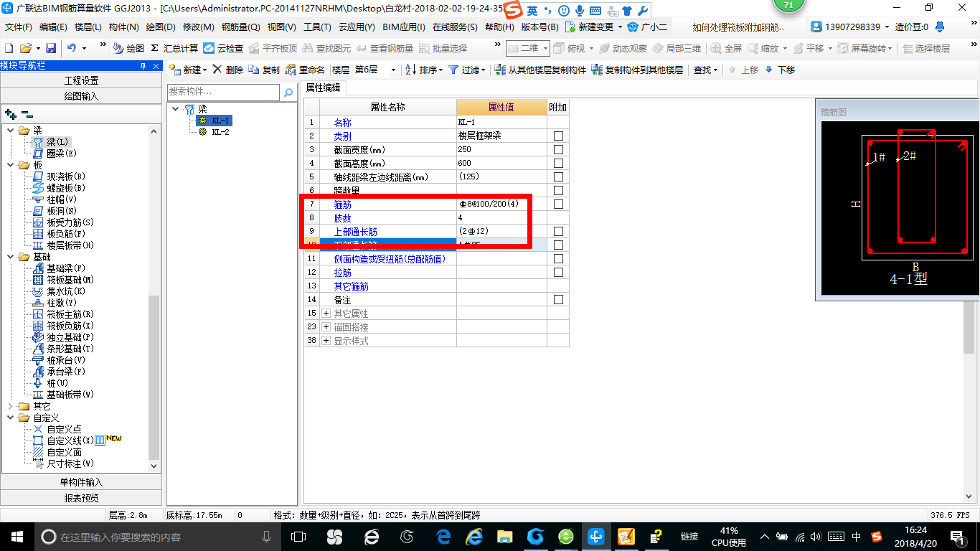Select 尺寸标注(W) item

[x=63, y=463]
